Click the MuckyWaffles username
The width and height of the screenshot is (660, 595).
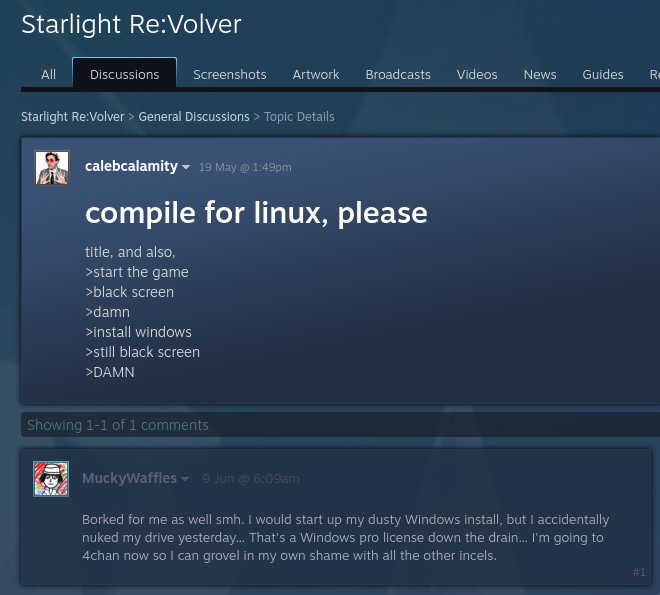click(129, 478)
